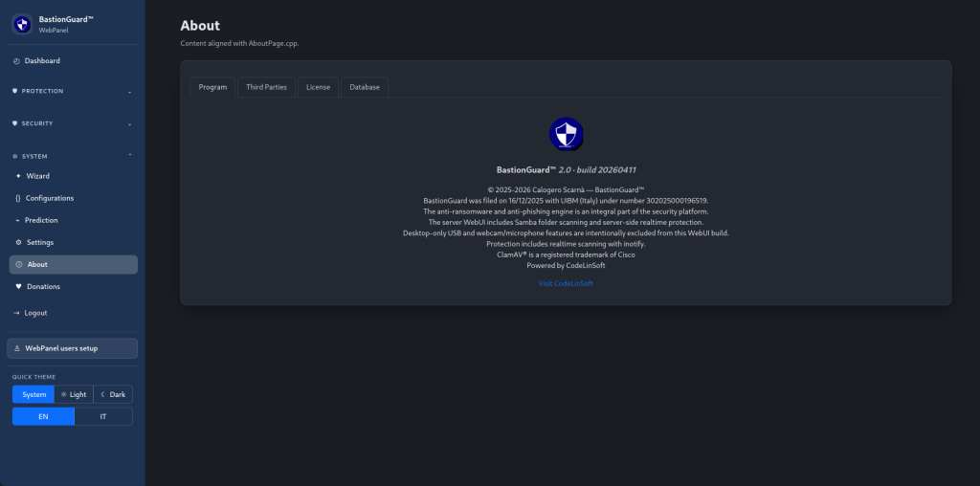Click the Prediction icon
The image size is (980, 486).
click(x=17, y=220)
